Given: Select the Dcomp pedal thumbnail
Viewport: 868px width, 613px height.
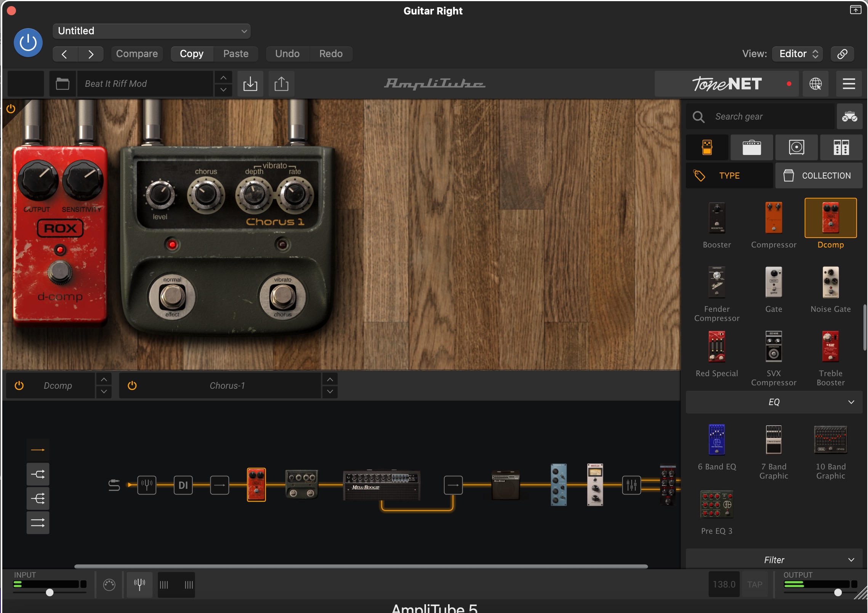Looking at the screenshot, I should (831, 218).
